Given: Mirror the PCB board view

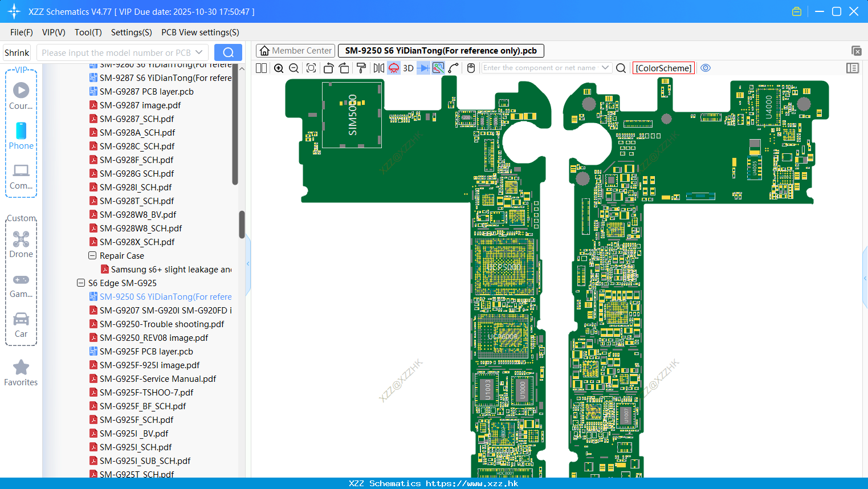Looking at the screenshot, I should [378, 68].
